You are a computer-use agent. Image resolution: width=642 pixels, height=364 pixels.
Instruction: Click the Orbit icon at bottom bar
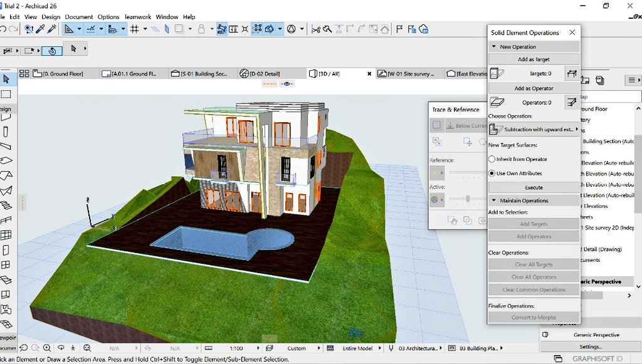click(61, 348)
